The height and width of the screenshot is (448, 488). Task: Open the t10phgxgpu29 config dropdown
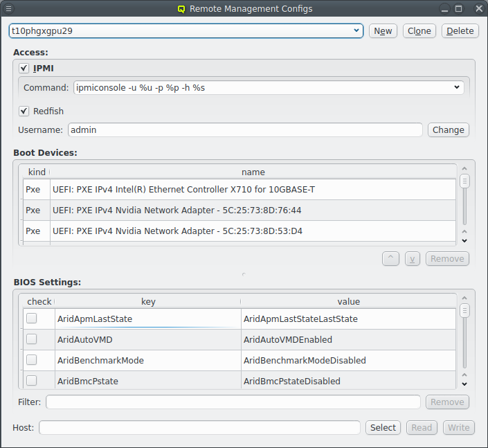click(186, 30)
